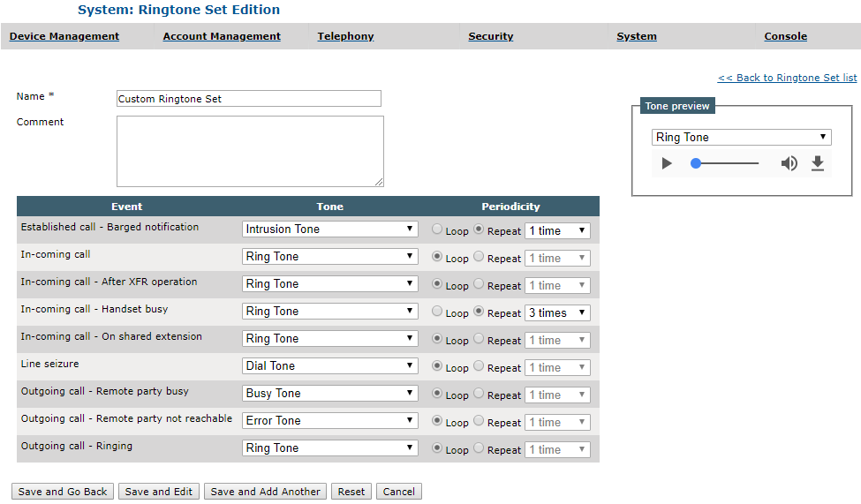Open Security menu
861x504 pixels.
click(x=491, y=36)
